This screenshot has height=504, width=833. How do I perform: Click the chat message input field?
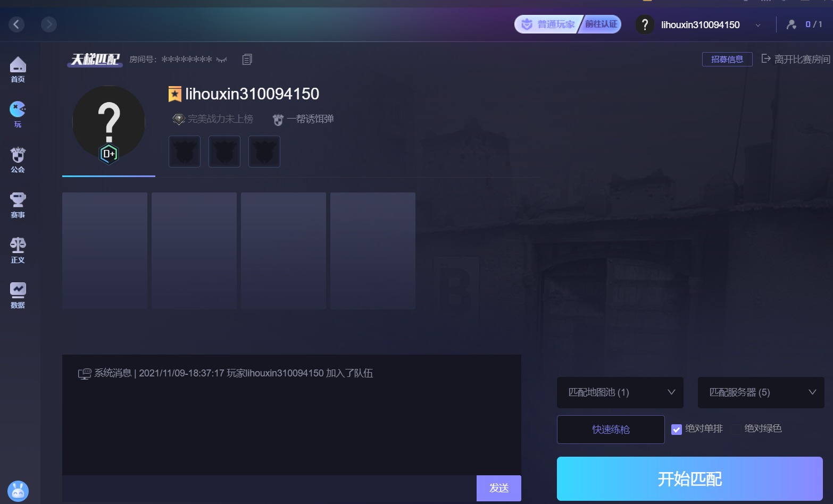point(269,488)
